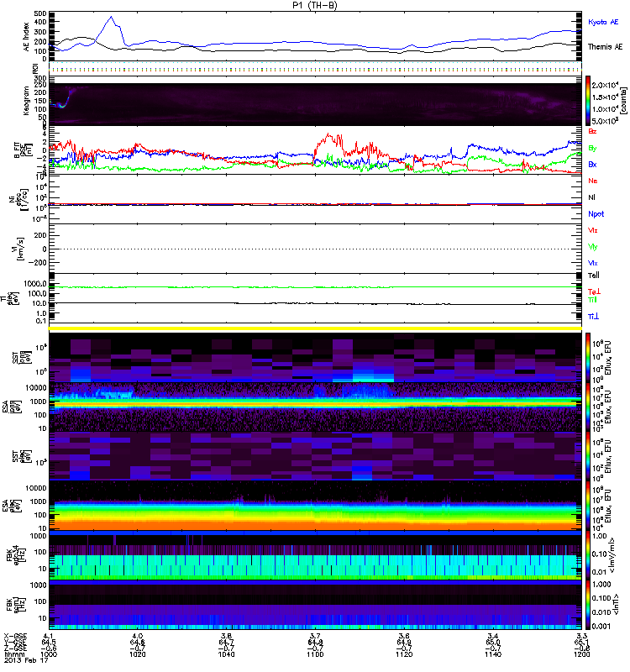Click the 2.0×10⁴ keogram colorbar tick
This screenshot has width=630, height=672.
[605, 85]
